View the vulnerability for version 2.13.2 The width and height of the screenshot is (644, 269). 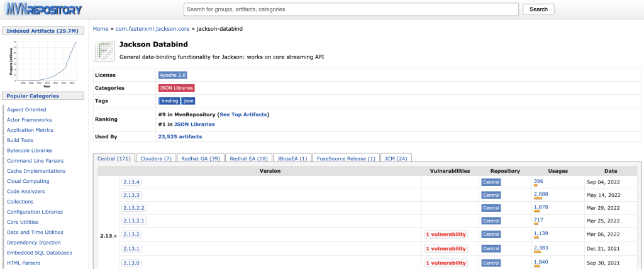(446, 234)
